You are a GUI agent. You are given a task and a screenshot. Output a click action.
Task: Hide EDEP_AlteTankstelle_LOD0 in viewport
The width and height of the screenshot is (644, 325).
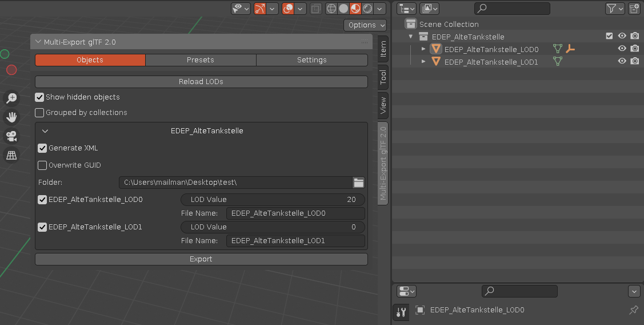tap(622, 49)
